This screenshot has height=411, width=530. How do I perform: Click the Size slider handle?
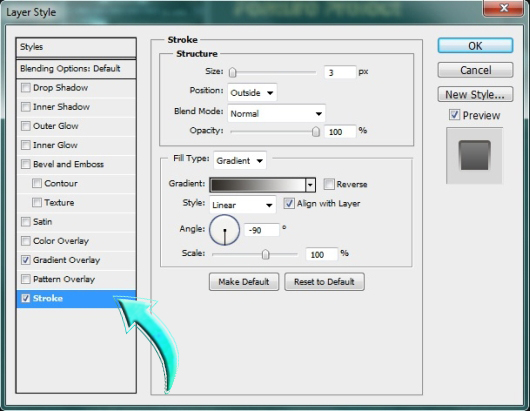233,72
